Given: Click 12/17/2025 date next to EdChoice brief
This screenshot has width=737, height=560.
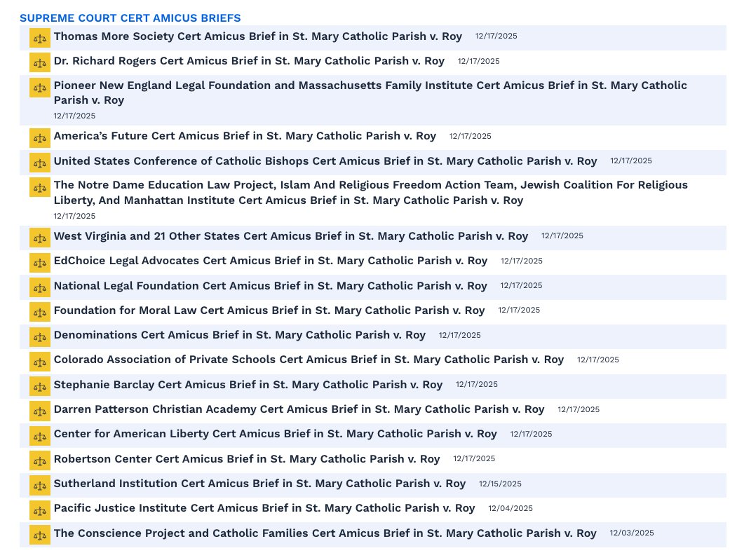Looking at the screenshot, I should 522,261.
